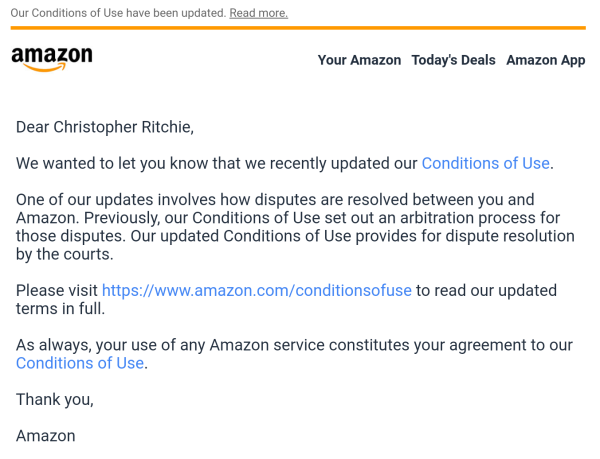Open Conditions of Use link after 'updated our'
Image resolution: width=600 pixels, height=459 pixels.
tap(486, 163)
